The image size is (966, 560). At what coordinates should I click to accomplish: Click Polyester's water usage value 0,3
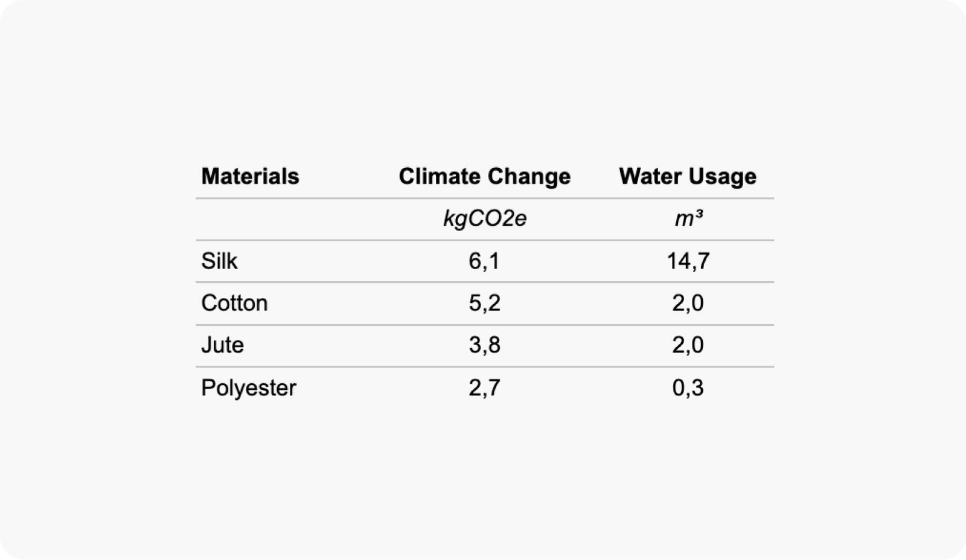(x=688, y=387)
